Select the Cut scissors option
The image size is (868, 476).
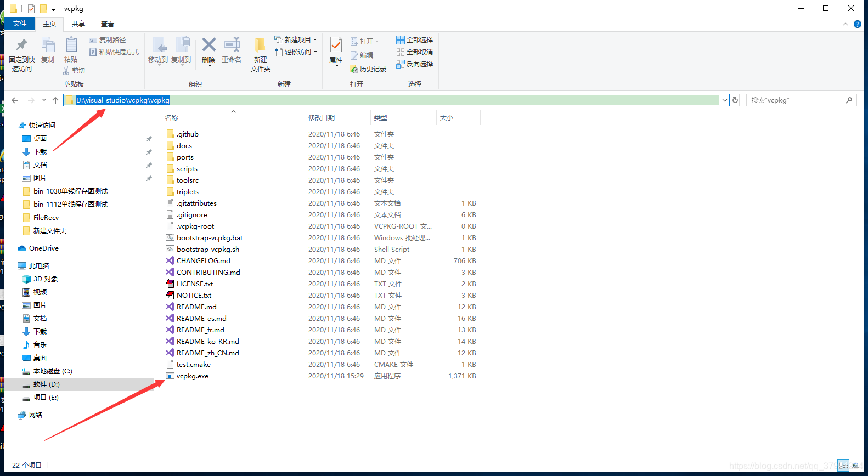[x=74, y=70]
